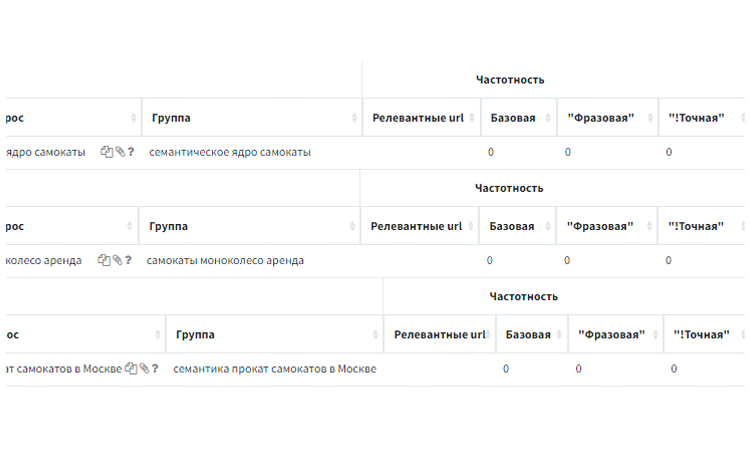The width and height of the screenshot is (750, 450).
Task: Click edit pencil icon beside 'моноколесо аренда'
Action: [x=116, y=260]
